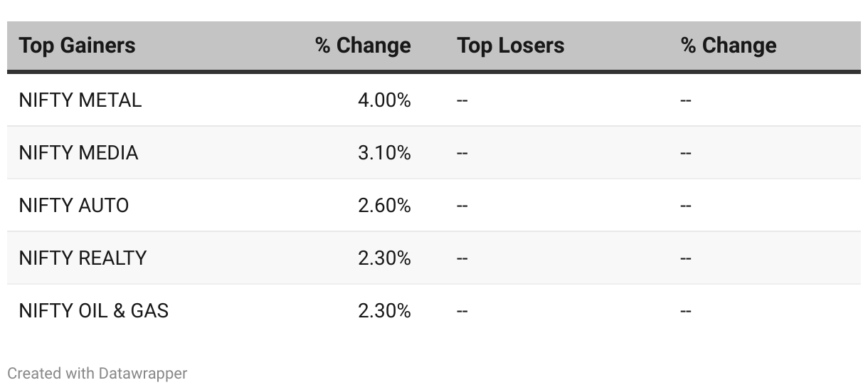
Task: Select the NIFTY OIL & GAS row label
Action: pyautogui.click(x=94, y=310)
